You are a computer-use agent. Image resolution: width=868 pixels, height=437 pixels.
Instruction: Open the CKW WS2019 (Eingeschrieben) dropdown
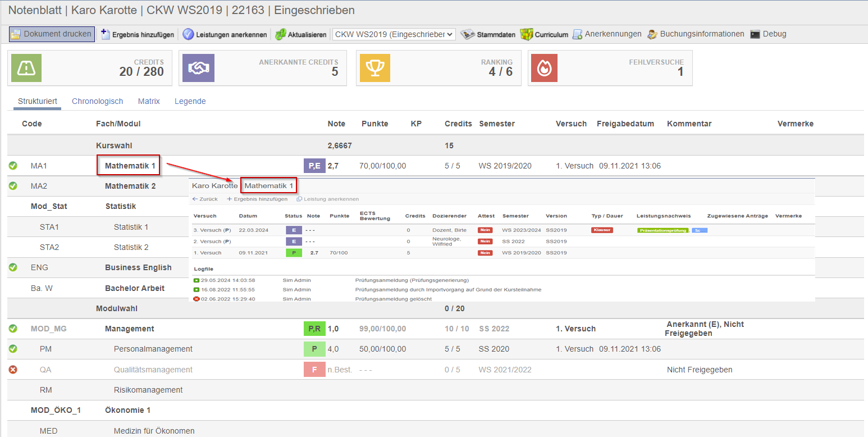(x=394, y=34)
